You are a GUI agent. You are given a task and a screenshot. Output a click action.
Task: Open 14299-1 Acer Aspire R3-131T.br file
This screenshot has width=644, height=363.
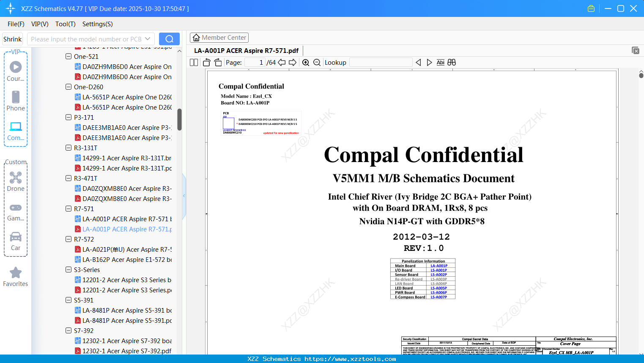(123, 158)
